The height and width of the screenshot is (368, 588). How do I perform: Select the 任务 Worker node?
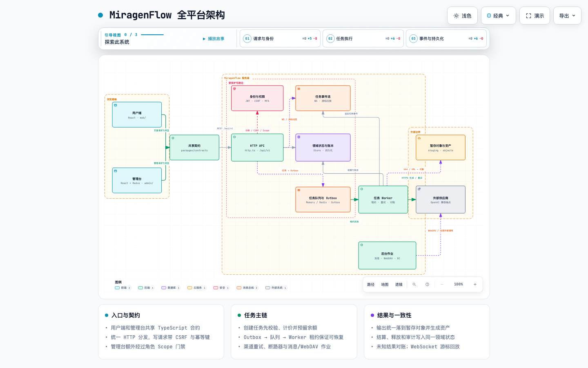(x=383, y=200)
